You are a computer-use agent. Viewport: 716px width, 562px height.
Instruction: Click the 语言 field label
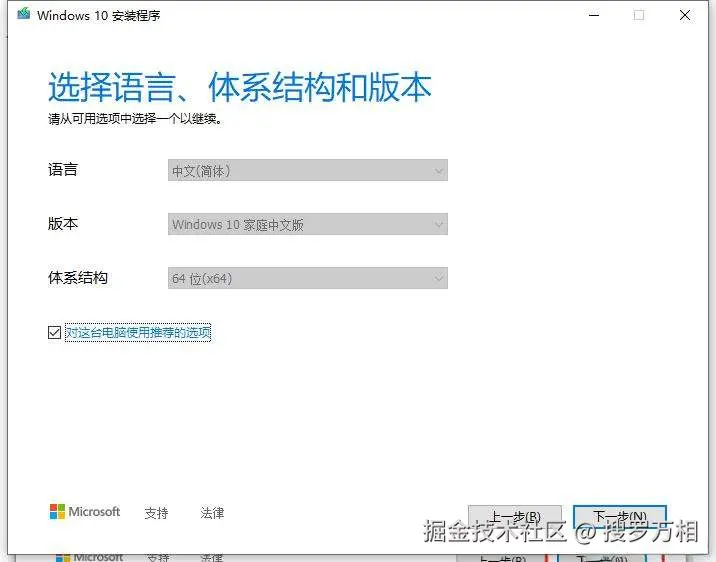point(63,170)
